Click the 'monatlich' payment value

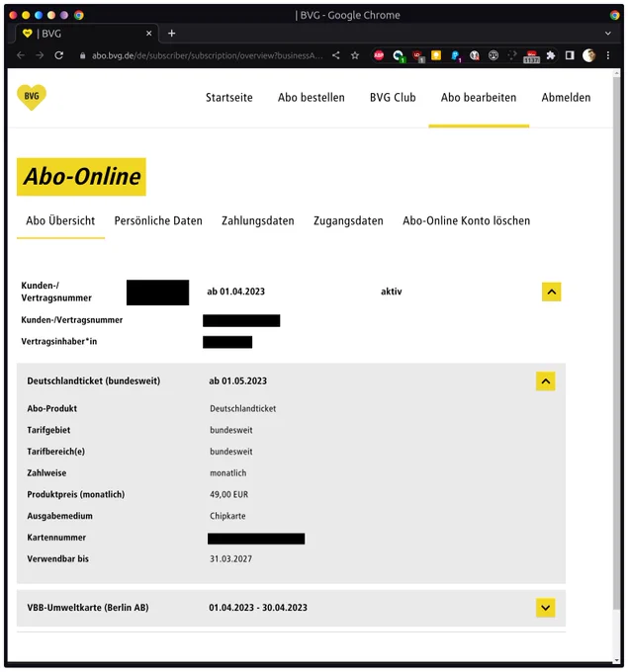click(227, 473)
